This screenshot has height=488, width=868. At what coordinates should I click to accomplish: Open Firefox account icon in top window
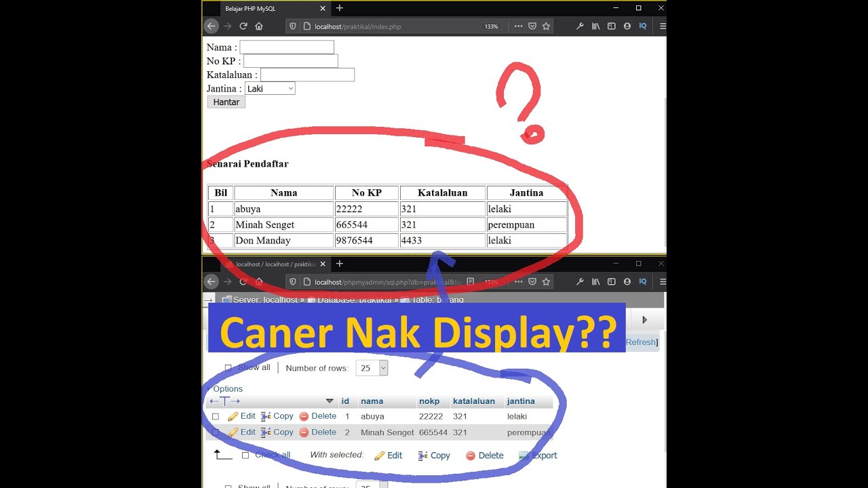[x=627, y=26]
